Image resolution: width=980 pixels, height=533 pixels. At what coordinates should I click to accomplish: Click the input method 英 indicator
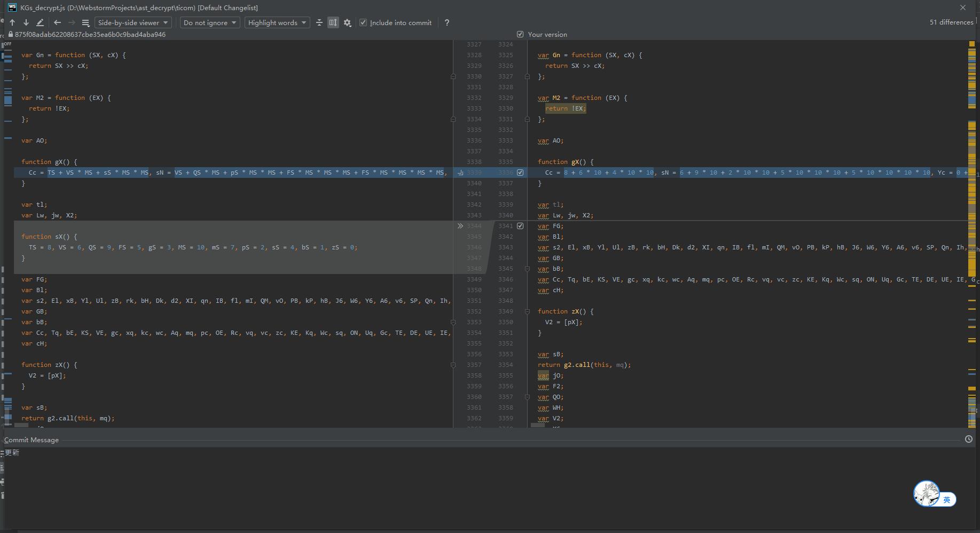[x=947, y=499]
